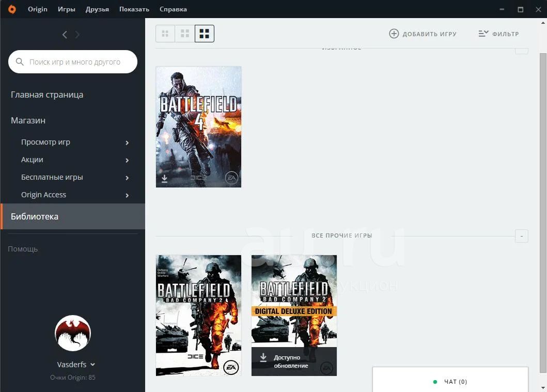The image size is (547, 392).
Task: Open Бесплатные игры in sidebar
Action: (52, 177)
